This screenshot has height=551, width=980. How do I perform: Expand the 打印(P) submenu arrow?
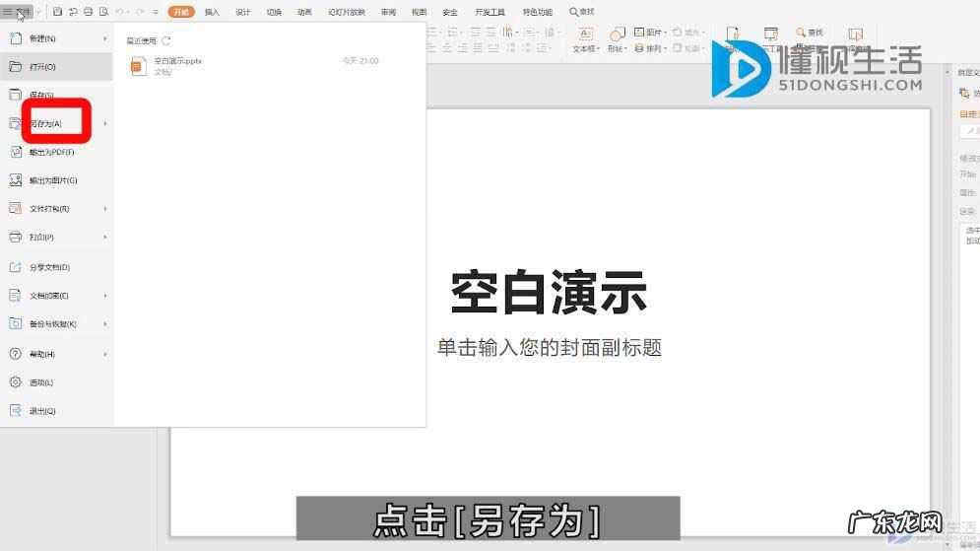pos(105,238)
